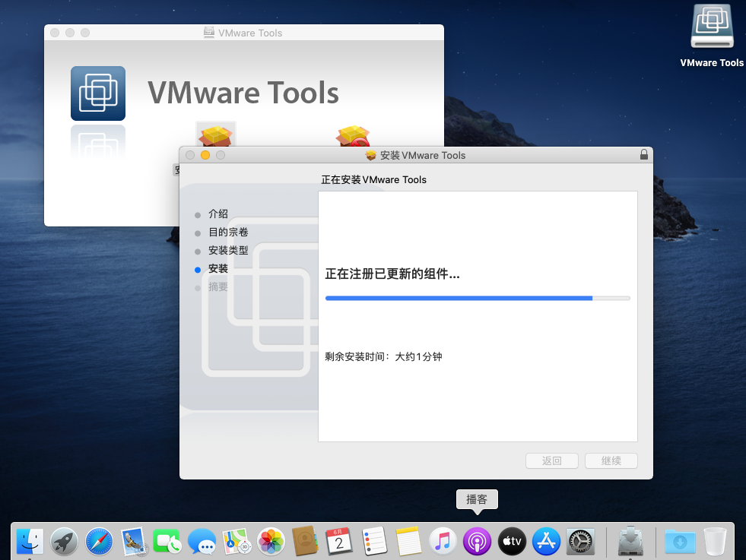
Task: Open FaceTime icon in Dock
Action: (x=167, y=542)
